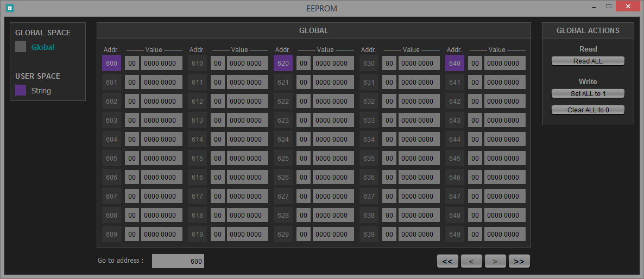This screenshot has width=644, height=279.
Task: Click address label 602
Action: [x=111, y=101]
